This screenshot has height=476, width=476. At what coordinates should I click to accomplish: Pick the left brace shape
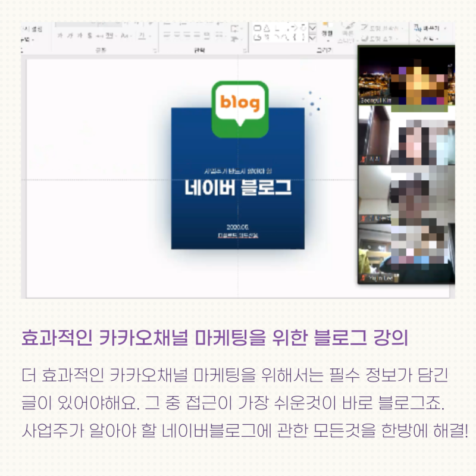click(295, 37)
